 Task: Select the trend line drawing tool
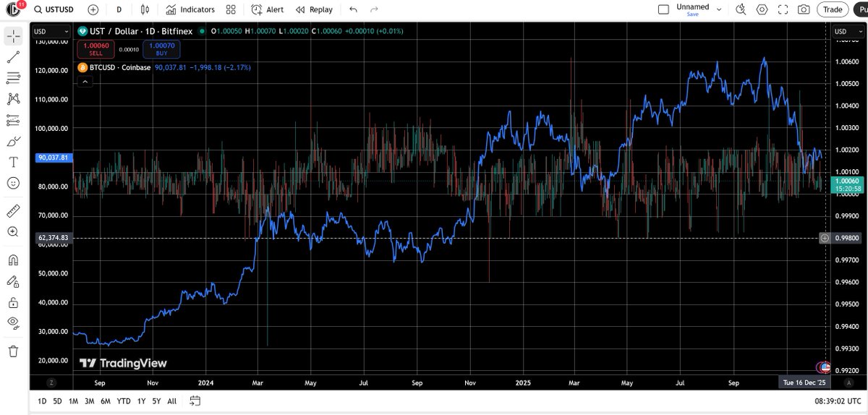[x=13, y=57]
